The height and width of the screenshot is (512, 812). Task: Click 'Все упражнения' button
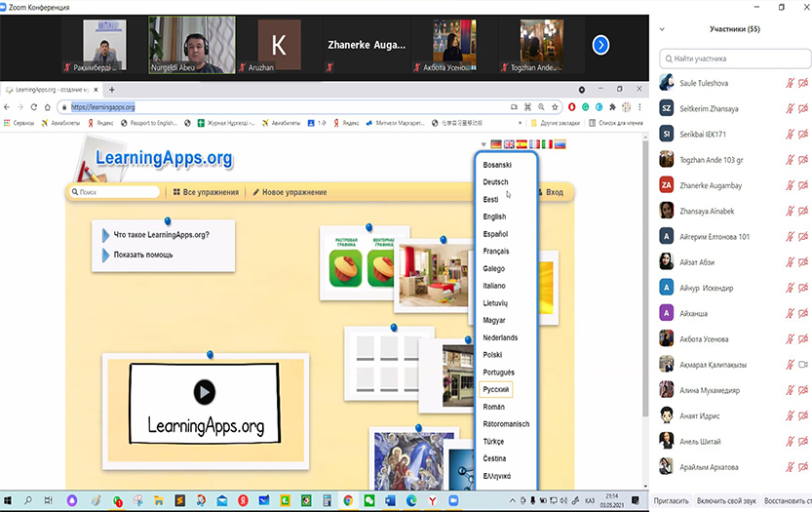pos(206,192)
